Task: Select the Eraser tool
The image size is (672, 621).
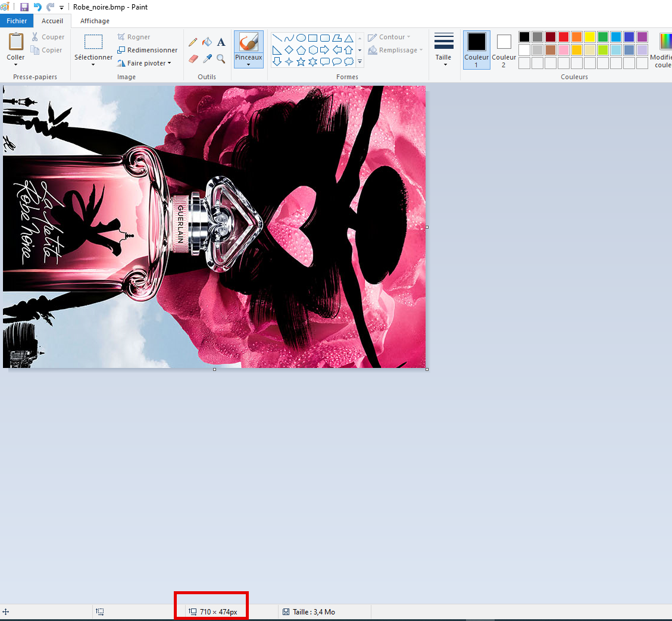Action: pos(193,59)
